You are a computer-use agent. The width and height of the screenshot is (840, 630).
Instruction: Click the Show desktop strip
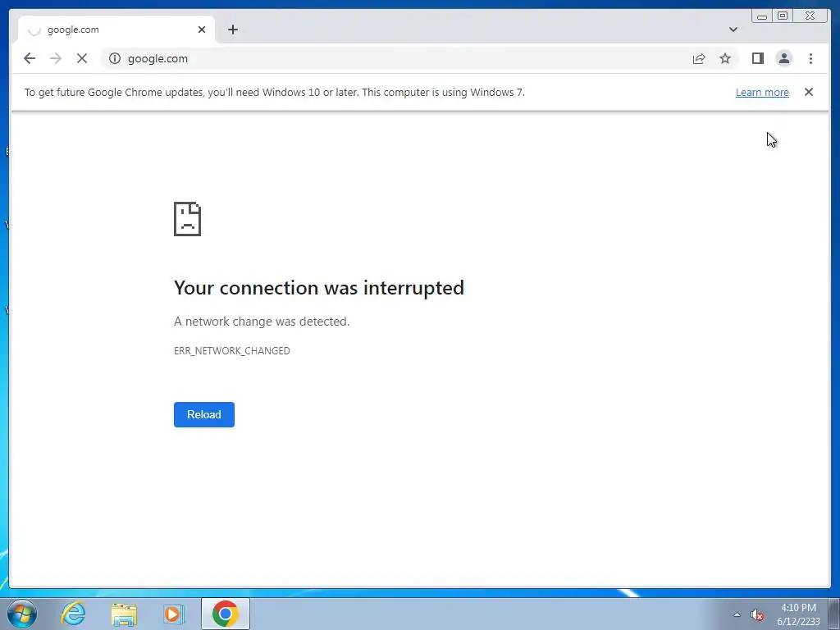834,614
